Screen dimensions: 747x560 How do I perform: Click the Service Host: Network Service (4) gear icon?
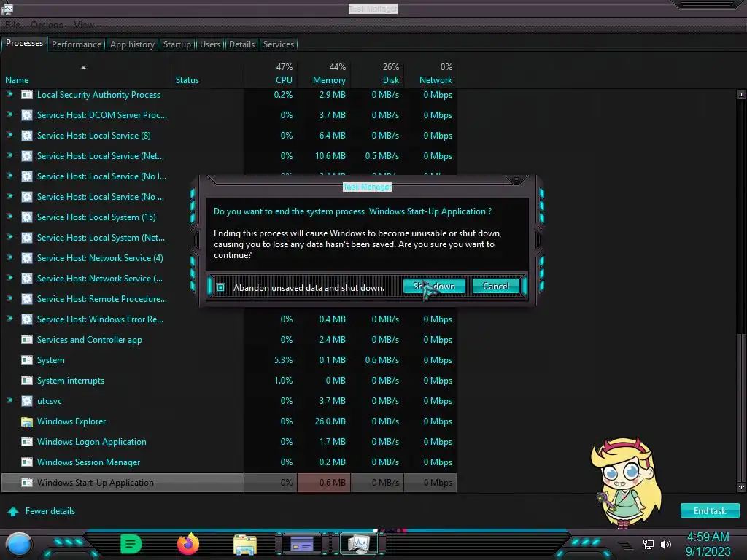tap(27, 258)
